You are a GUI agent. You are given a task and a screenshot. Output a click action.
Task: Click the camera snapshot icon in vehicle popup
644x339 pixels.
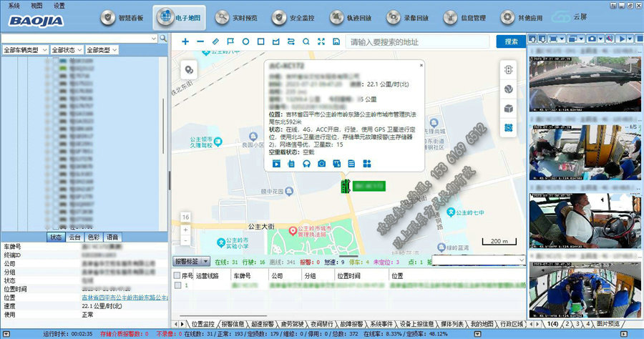click(x=322, y=164)
